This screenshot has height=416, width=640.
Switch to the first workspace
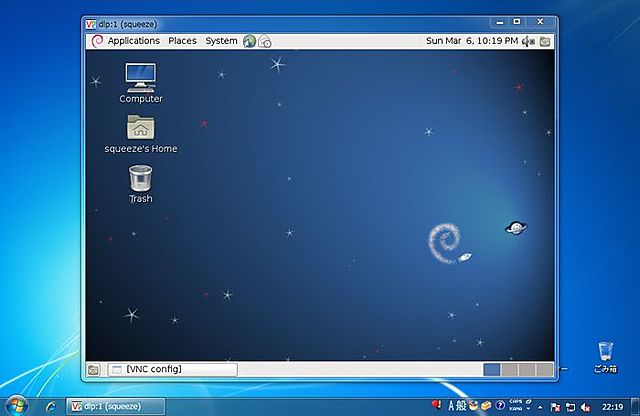coord(491,369)
